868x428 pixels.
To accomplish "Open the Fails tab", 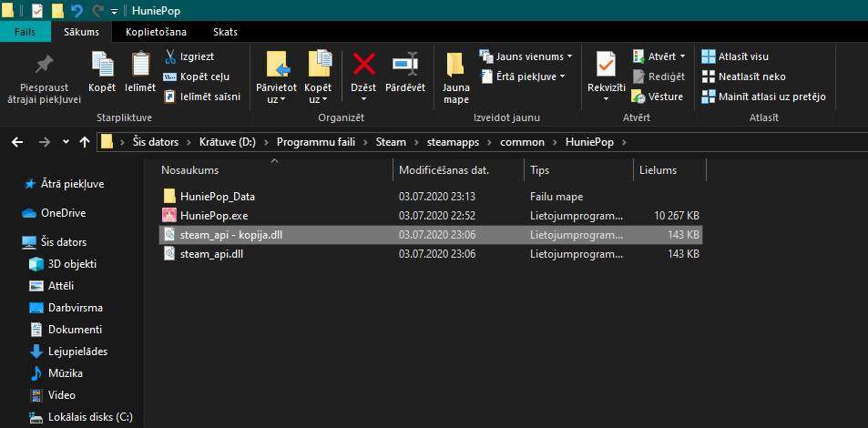I will 25,32.
